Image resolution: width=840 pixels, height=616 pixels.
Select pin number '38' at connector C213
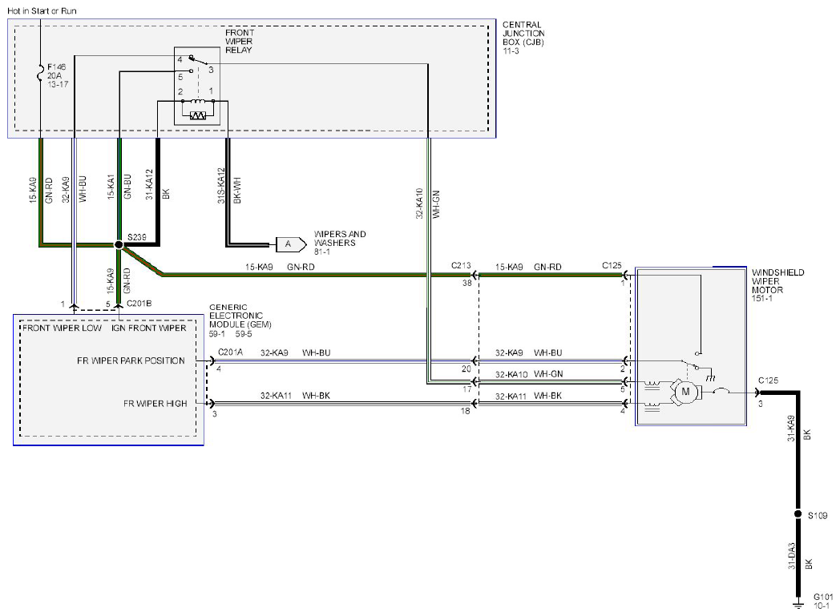[x=467, y=283]
